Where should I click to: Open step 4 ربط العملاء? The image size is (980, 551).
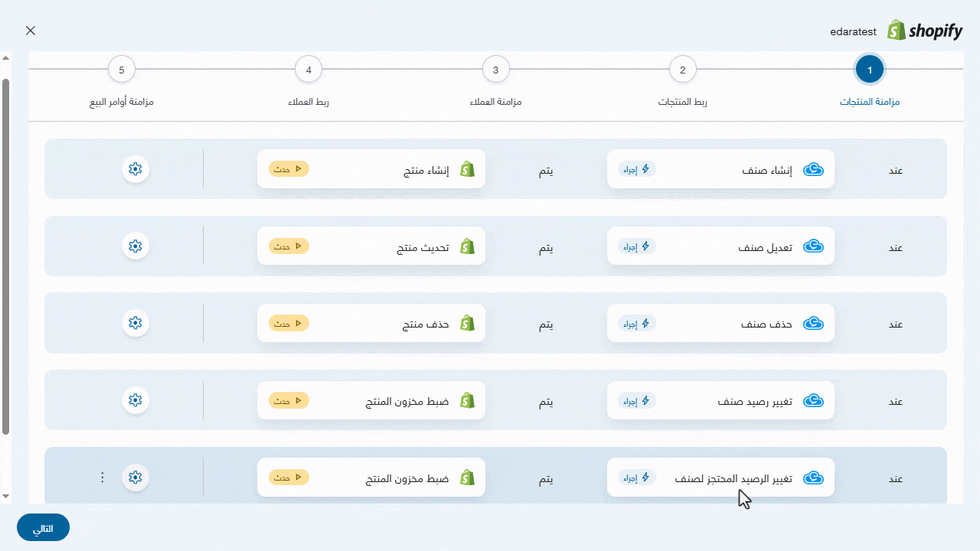pos(309,70)
